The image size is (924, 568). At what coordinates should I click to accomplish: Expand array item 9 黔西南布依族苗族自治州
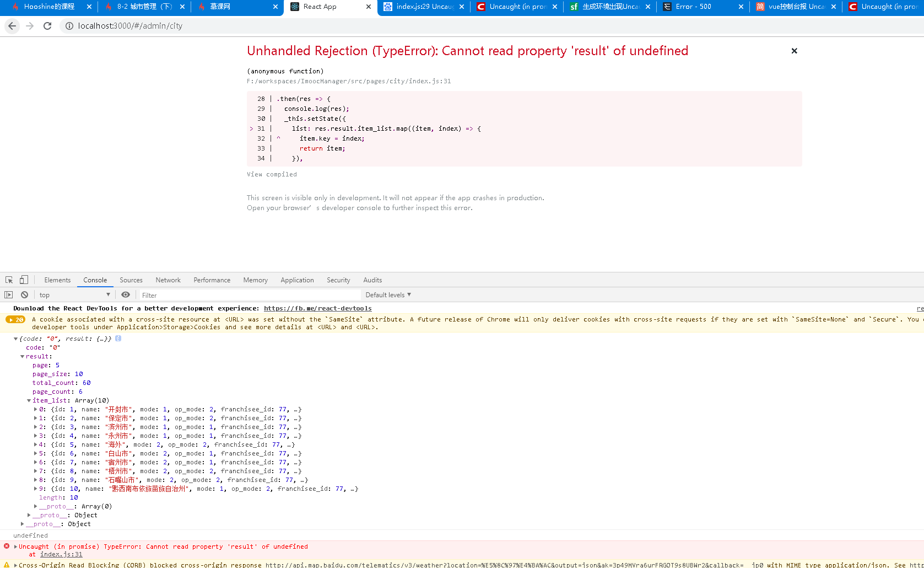click(36, 489)
